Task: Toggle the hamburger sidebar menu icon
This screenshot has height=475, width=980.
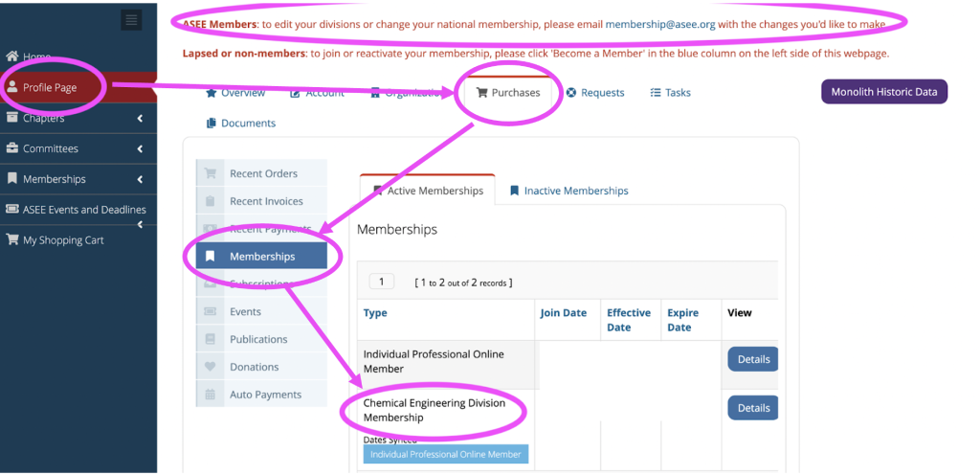Action: pos(131,20)
